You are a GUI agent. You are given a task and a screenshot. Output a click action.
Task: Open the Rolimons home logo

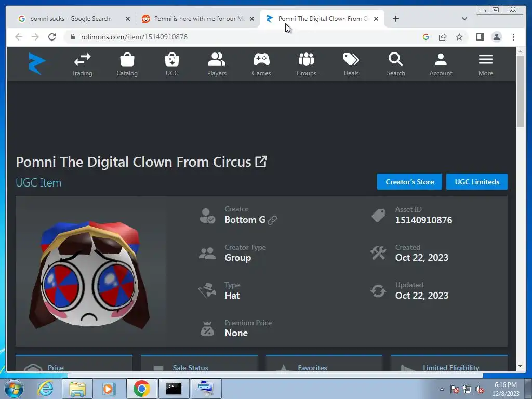[x=37, y=63]
